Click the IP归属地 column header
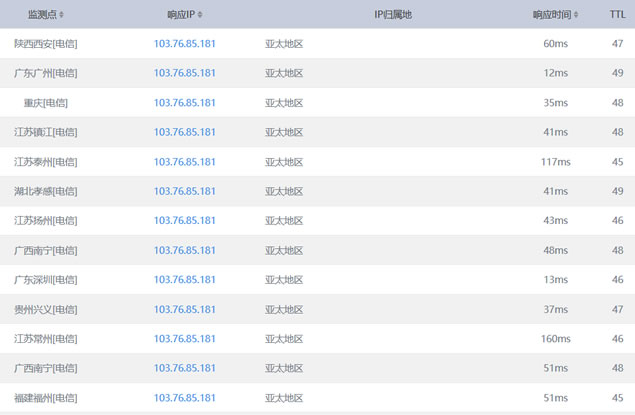635x415 pixels. pos(392,15)
